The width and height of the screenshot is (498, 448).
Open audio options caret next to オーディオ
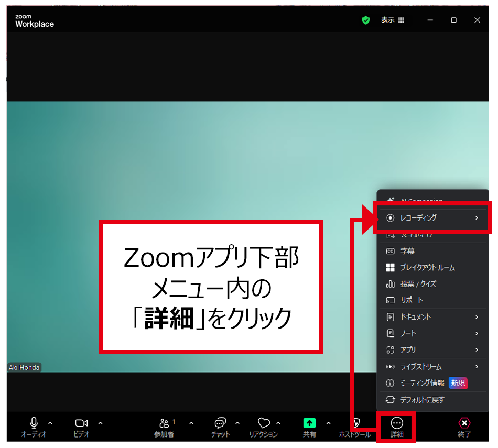click(50, 423)
